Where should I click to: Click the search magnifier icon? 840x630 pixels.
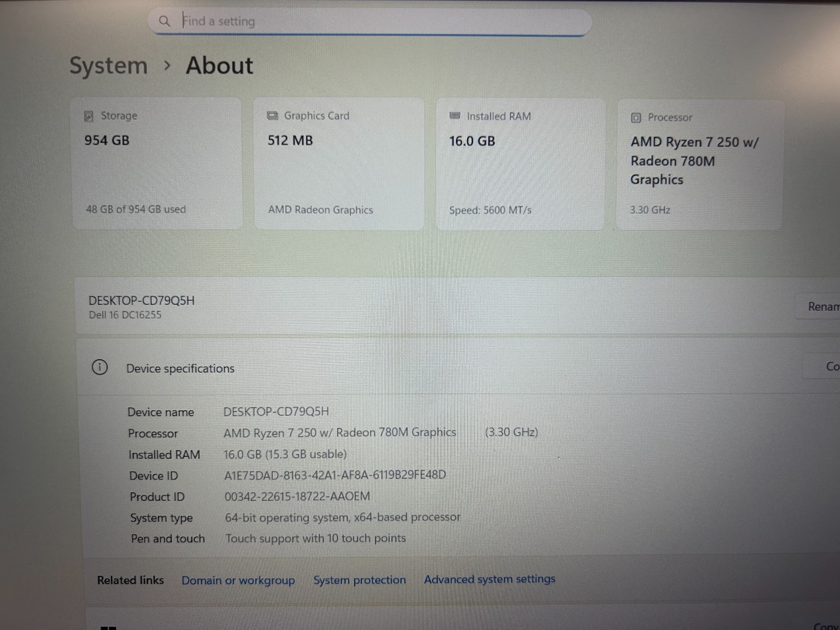click(164, 21)
